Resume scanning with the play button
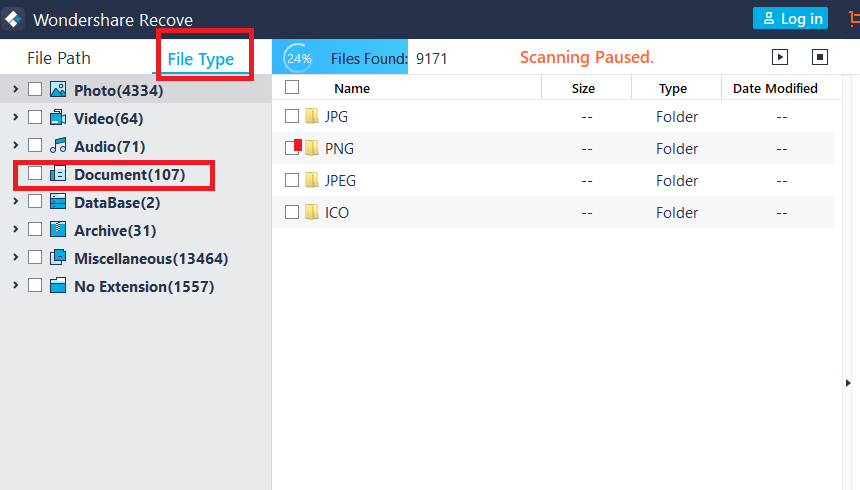The width and height of the screenshot is (860, 490). tap(780, 57)
